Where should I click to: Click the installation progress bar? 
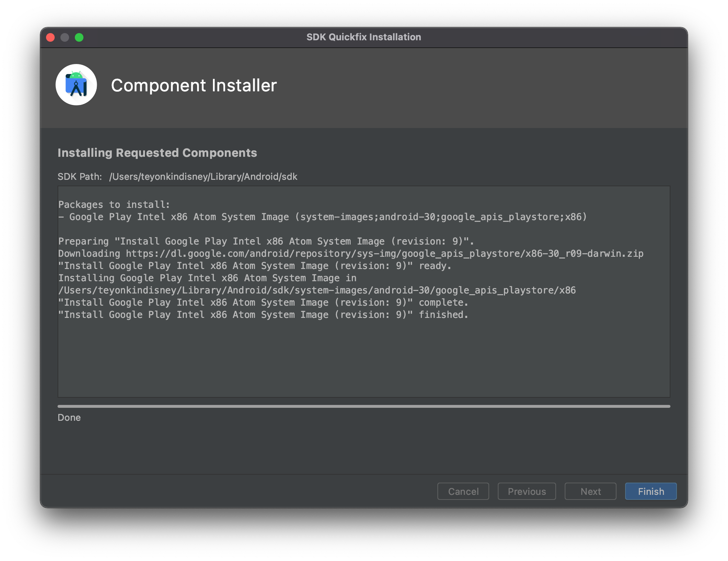[364, 406]
